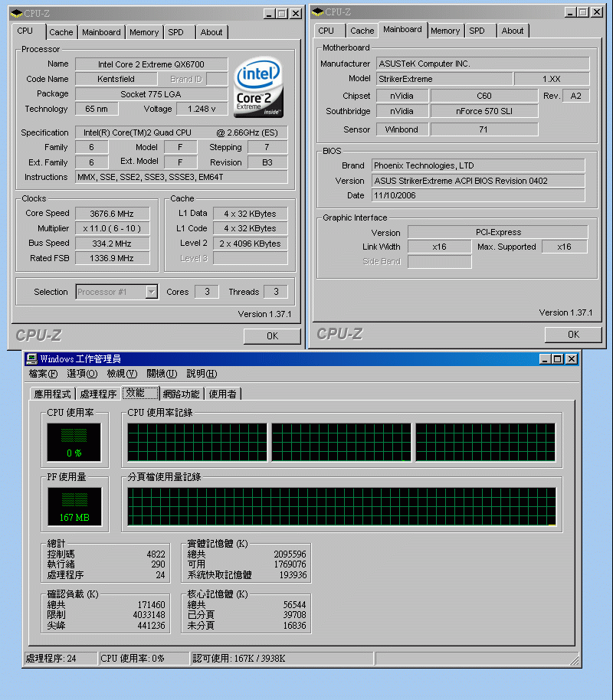Click Manufacturer field ASUSTeK Computer INC.
Viewport: 613px width, 700px height.
(x=483, y=64)
